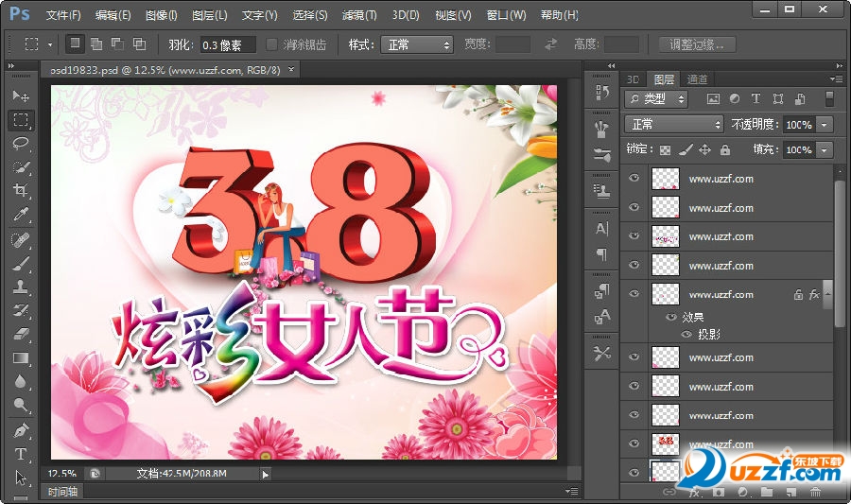Enable the 消除锯齿 anti-alias checkbox
This screenshot has width=851, height=504.
coord(272,44)
